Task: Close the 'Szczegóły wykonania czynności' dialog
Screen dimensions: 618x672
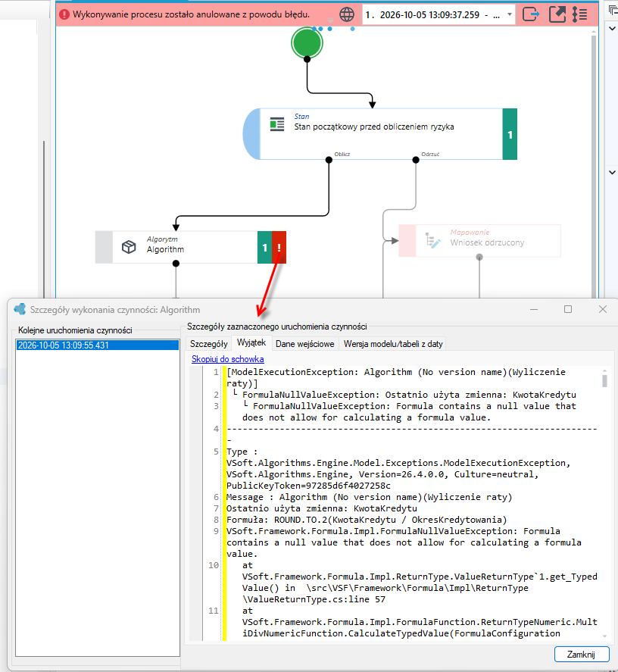Action: tap(603, 309)
